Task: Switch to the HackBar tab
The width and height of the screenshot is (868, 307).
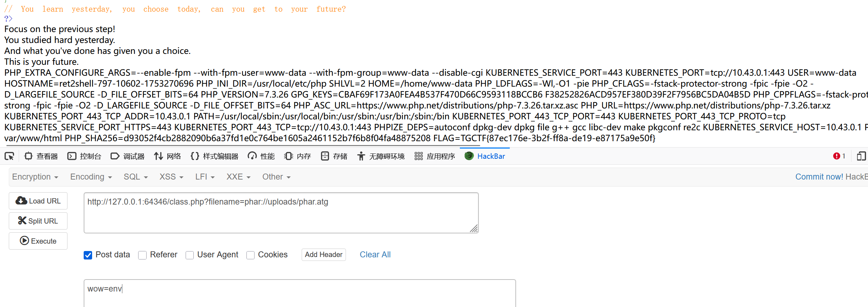Action: coord(485,156)
